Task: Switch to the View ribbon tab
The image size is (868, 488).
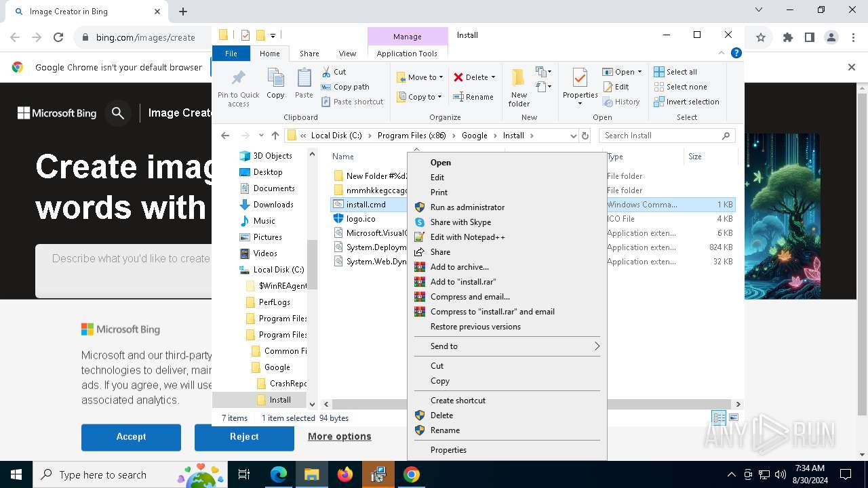Action: [x=347, y=54]
